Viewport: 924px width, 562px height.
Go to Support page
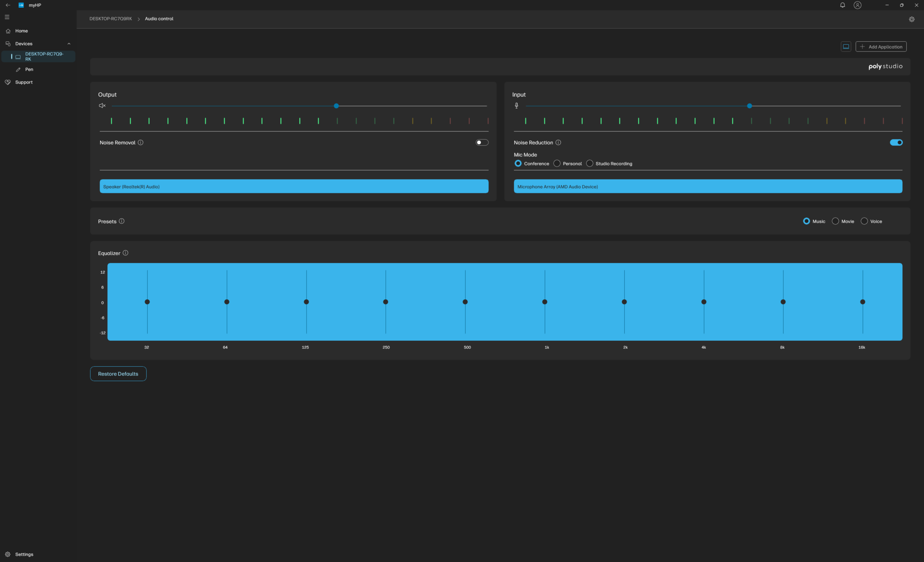(x=38, y=82)
